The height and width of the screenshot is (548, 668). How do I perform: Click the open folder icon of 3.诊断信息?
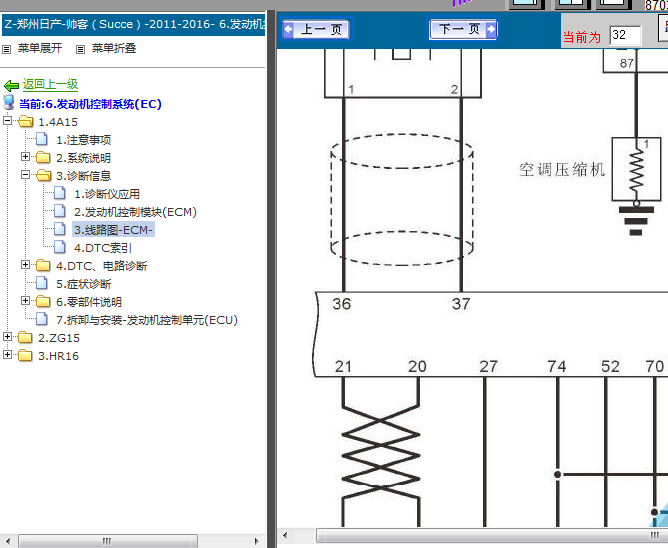(43, 176)
